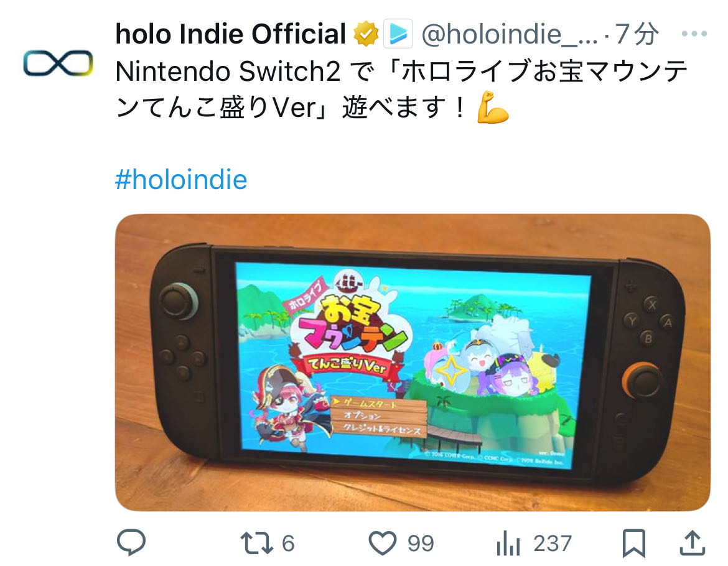Like the post via heart icon
The height and width of the screenshot is (566, 728).
tap(382, 543)
